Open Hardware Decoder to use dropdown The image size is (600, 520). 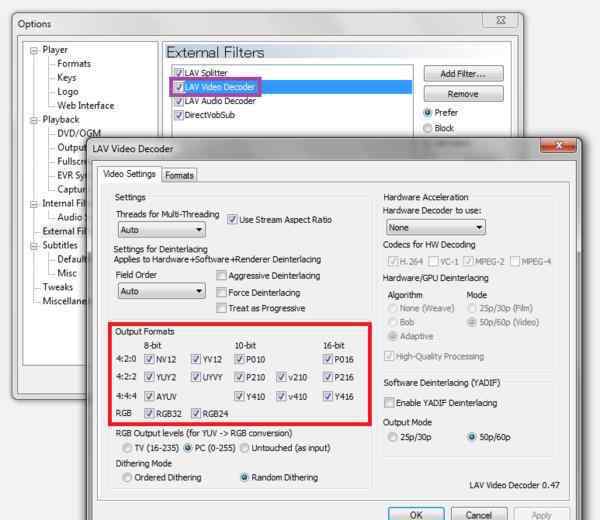point(436,228)
